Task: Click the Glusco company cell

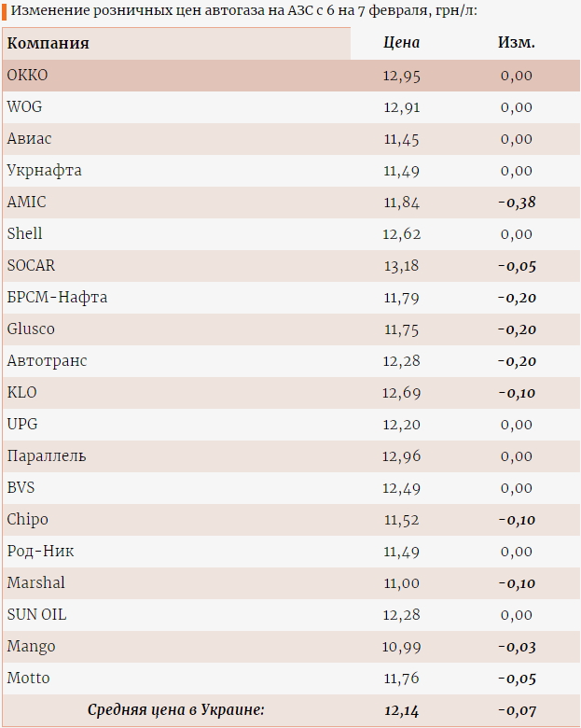Action: (31, 329)
